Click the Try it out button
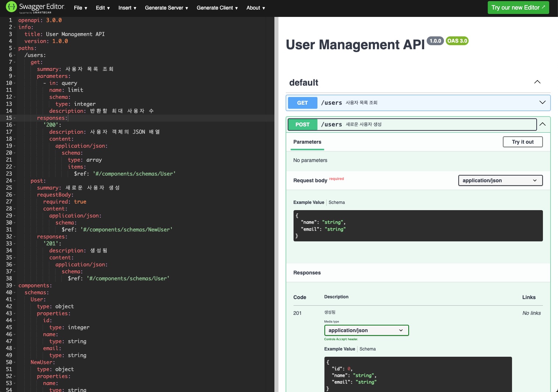This screenshot has height=392, width=558. [x=523, y=142]
